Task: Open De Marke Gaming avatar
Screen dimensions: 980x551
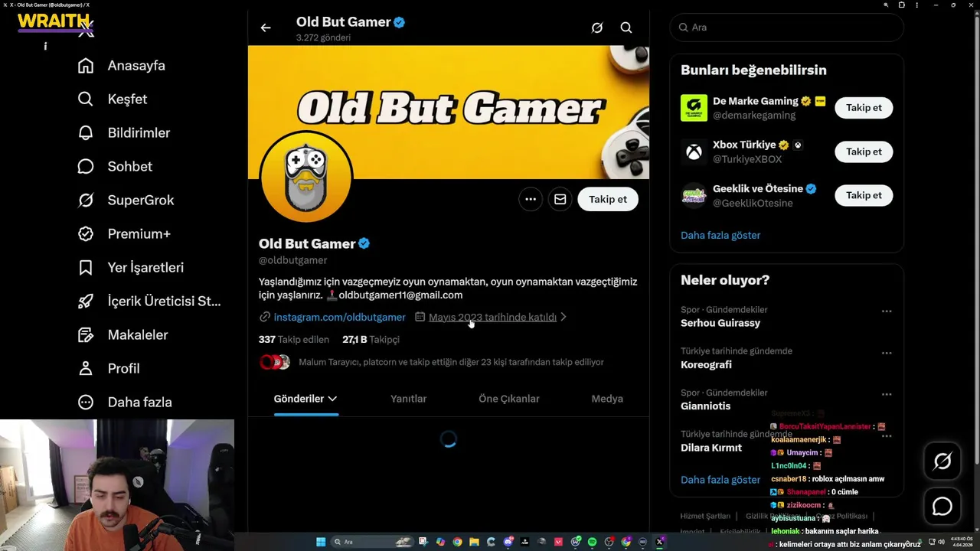Action: coord(694,108)
